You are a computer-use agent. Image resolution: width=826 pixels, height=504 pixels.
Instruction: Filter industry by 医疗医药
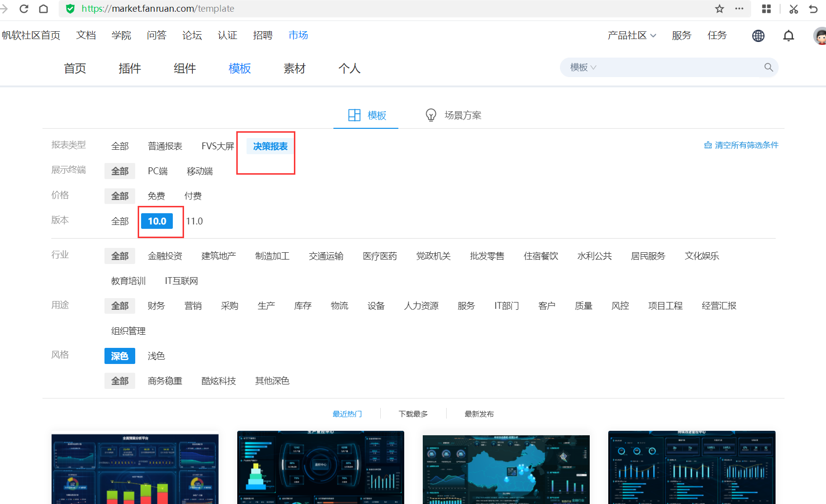click(x=380, y=256)
